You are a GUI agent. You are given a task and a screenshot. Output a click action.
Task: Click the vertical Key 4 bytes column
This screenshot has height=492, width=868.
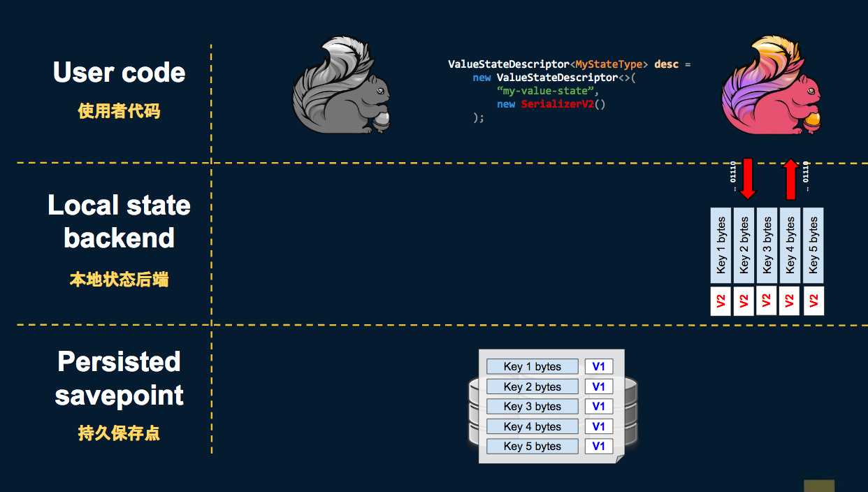[x=790, y=245]
